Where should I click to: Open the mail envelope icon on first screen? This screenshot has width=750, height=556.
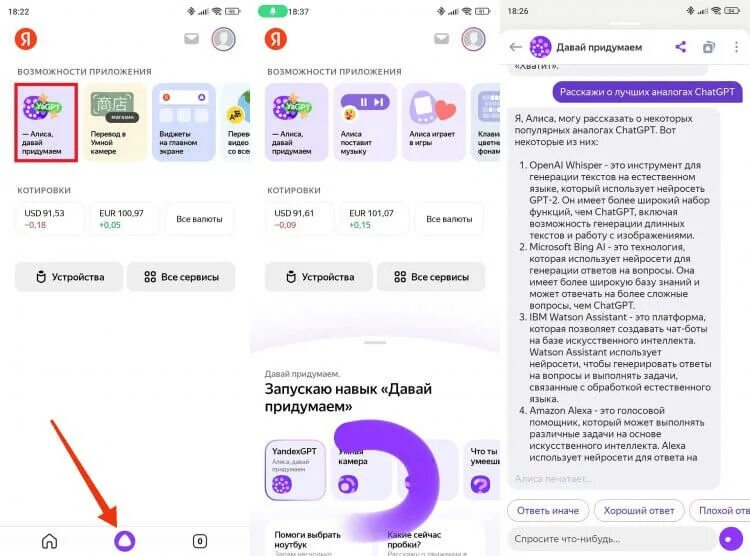(x=191, y=38)
